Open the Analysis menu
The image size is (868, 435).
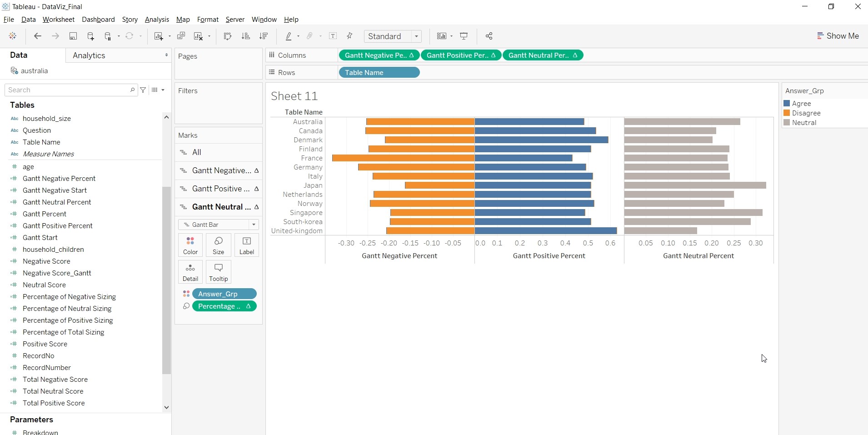(157, 20)
